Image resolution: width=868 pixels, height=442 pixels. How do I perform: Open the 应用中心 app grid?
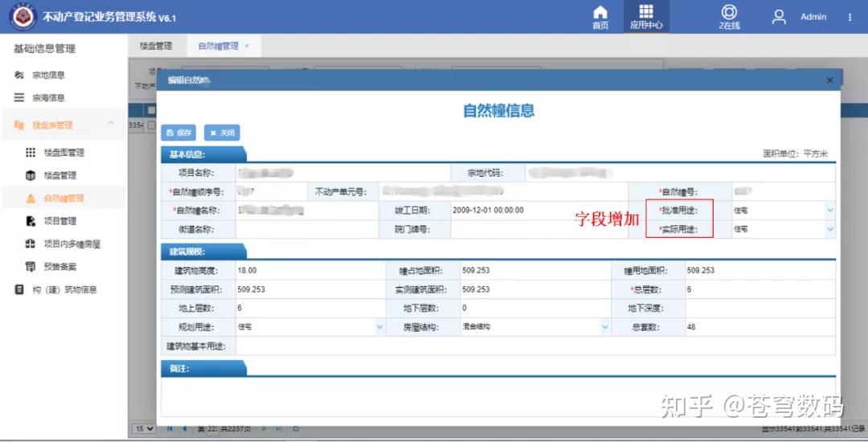[646, 17]
